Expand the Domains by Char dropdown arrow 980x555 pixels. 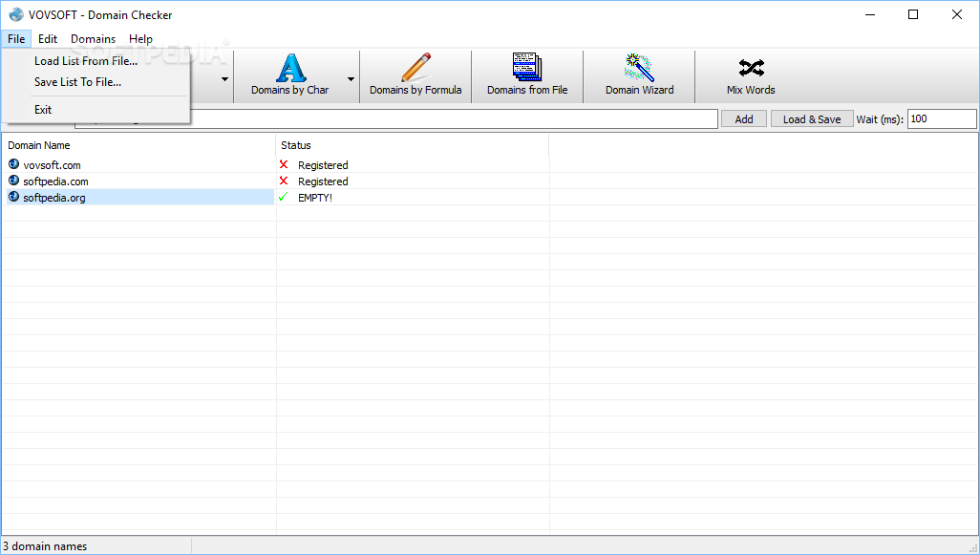351,78
